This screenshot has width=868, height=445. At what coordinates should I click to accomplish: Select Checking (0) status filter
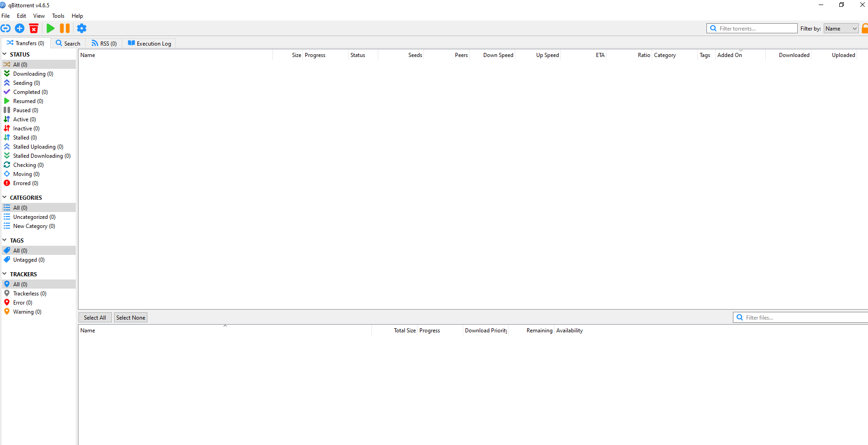pyautogui.click(x=39, y=165)
